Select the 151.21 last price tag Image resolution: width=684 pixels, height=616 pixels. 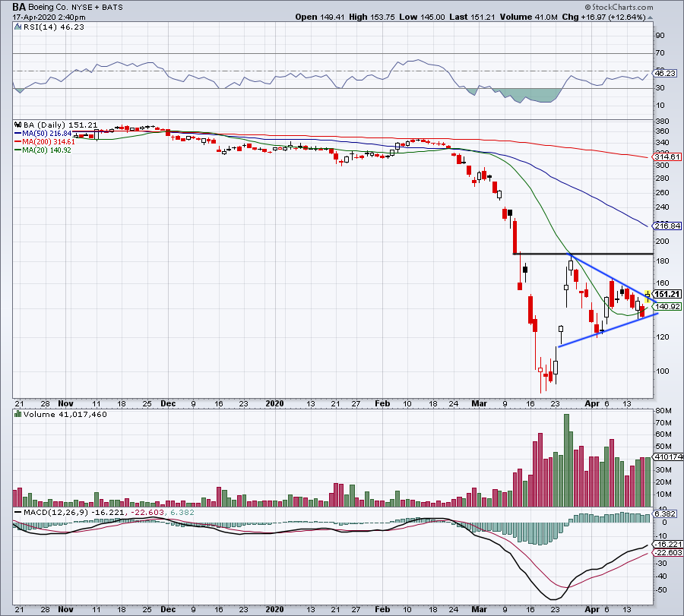tap(666, 294)
